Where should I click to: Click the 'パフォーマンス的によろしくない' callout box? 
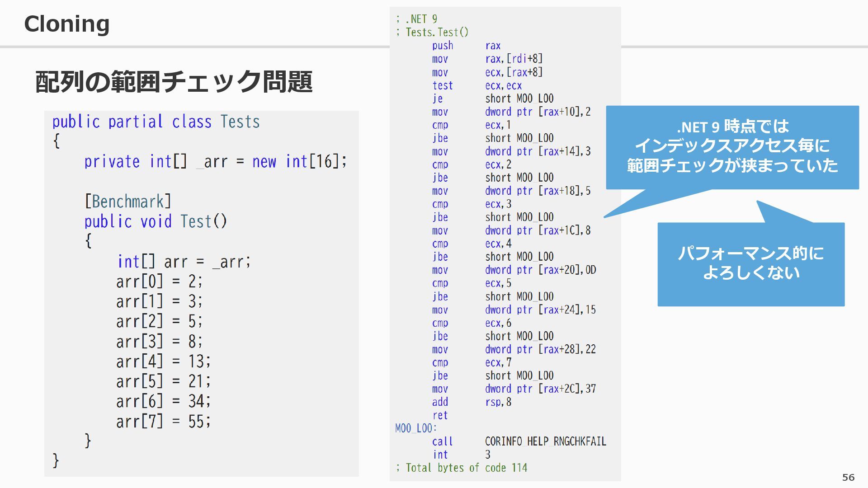(x=750, y=264)
